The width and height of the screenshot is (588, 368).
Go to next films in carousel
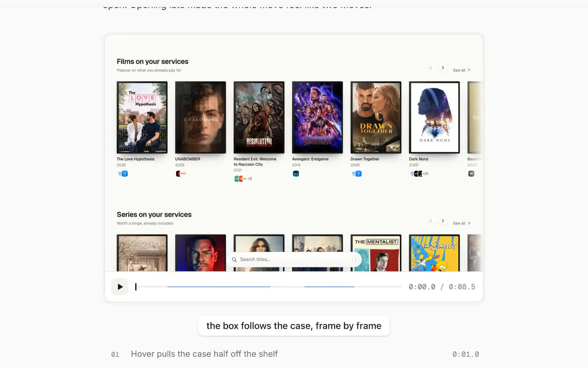tap(443, 68)
